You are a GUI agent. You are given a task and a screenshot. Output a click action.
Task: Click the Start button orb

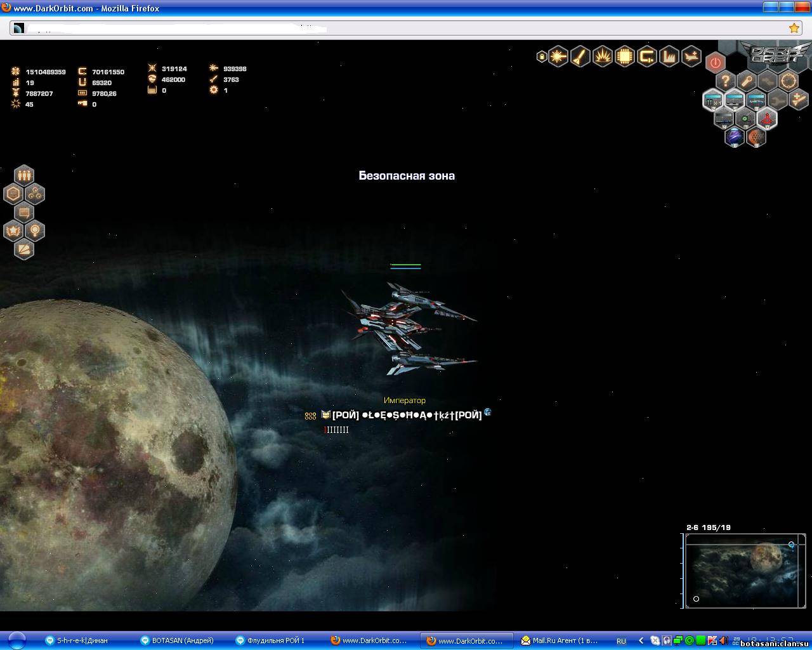17,640
